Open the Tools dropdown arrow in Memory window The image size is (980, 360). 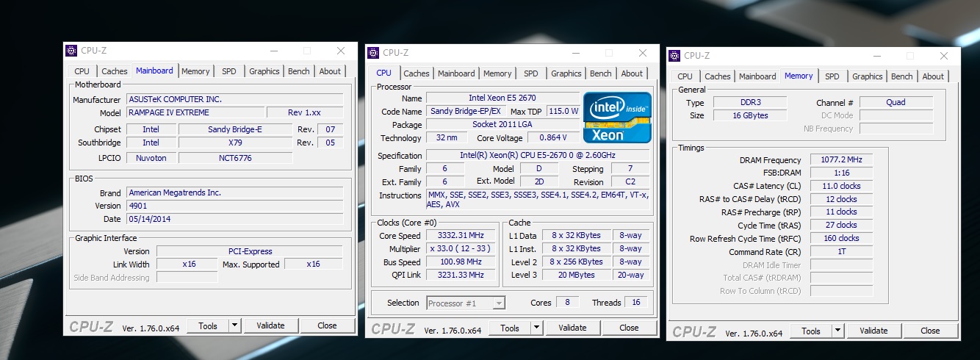(x=837, y=331)
